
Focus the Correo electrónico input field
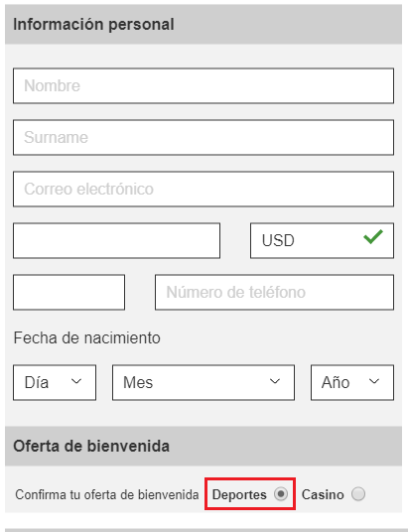tap(204, 189)
